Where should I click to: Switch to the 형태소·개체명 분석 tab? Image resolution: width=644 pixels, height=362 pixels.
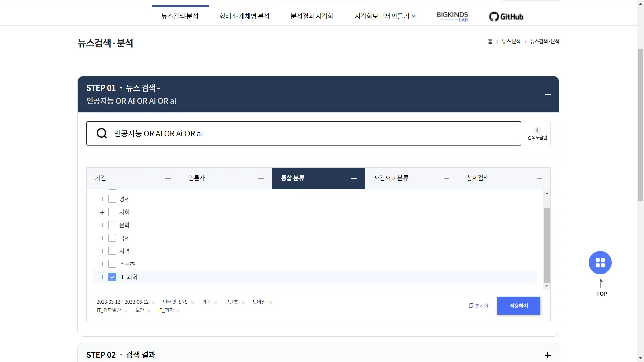tap(244, 16)
